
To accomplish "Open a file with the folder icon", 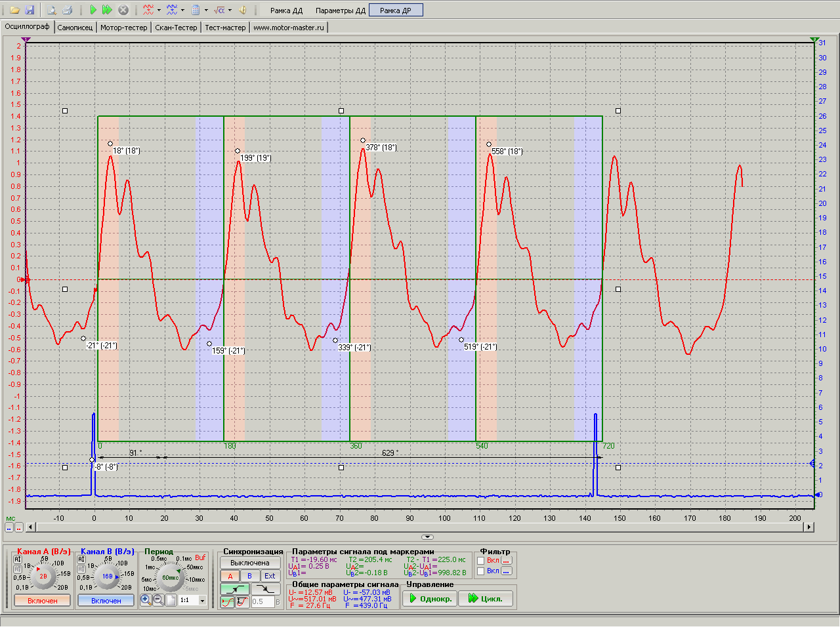I will [14, 10].
